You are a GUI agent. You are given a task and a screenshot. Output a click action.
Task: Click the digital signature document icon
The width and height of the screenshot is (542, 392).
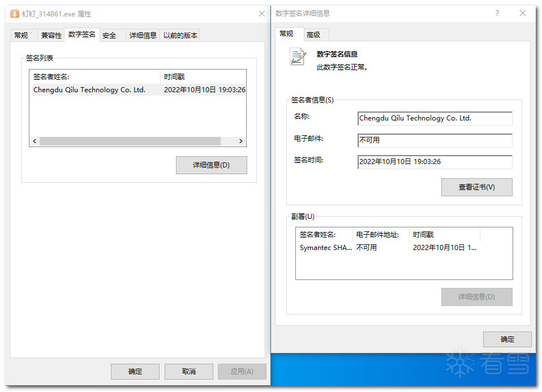[x=298, y=57]
